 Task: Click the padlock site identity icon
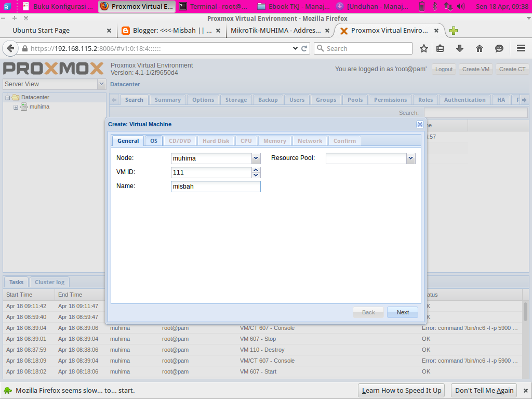(25, 48)
